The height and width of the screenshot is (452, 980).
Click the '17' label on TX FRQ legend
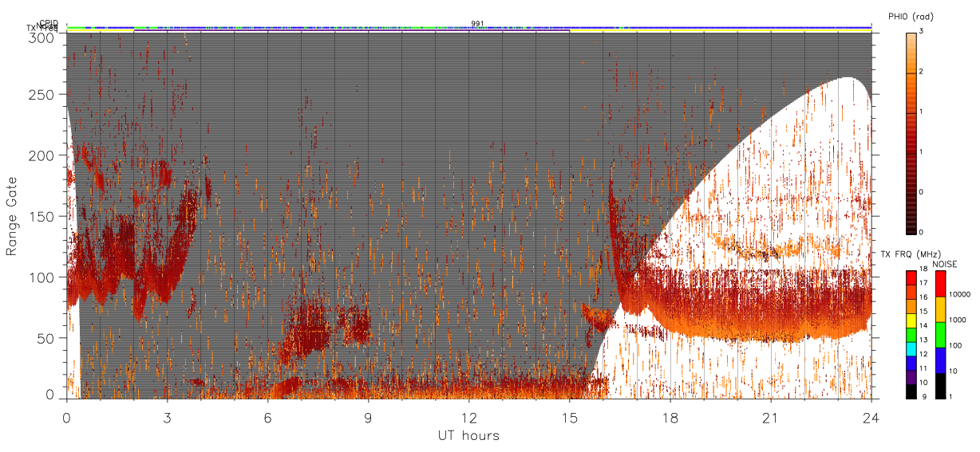pyautogui.click(x=923, y=284)
